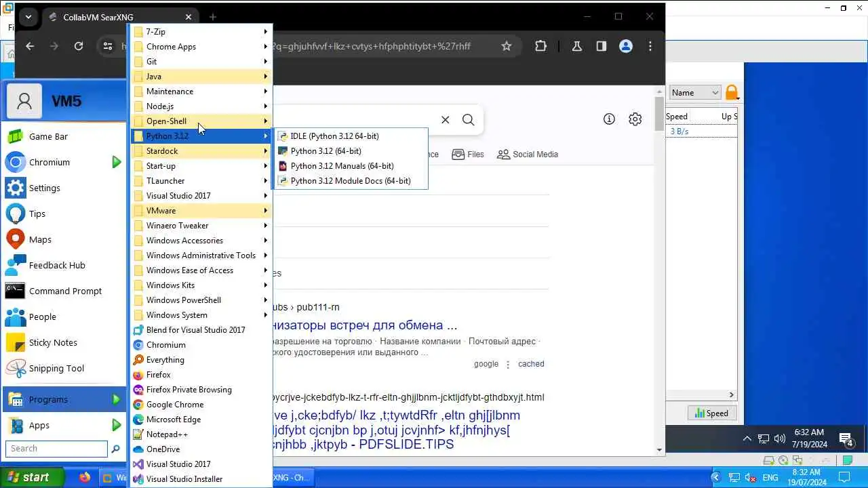868x488 pixels.
Task: Expand the Node.js folder
Action: tap(201, 106)
